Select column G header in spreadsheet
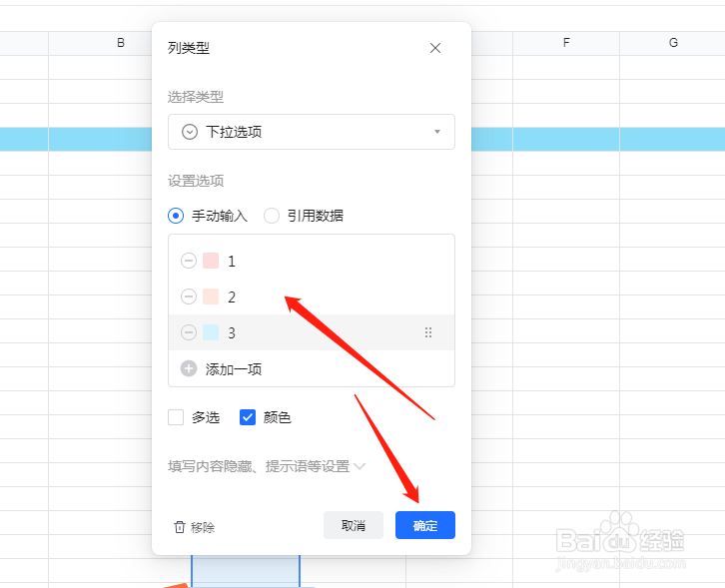 pos(673,43)
